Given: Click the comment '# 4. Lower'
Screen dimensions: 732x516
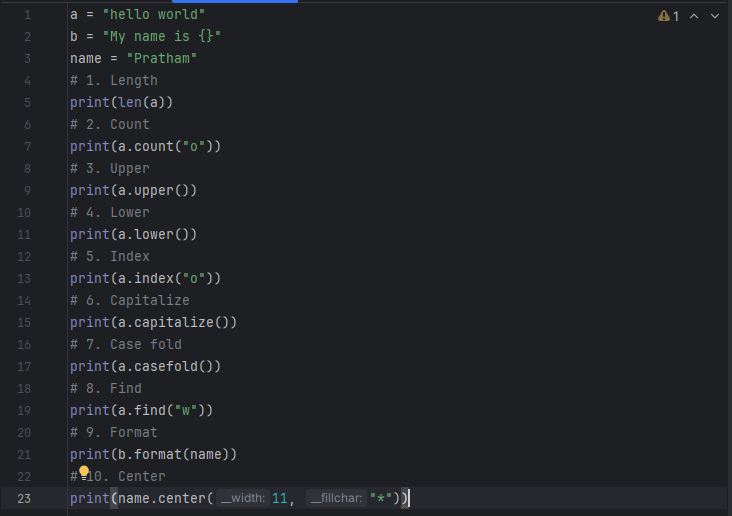Looking at the screenshot, I should tap(110, 212).
